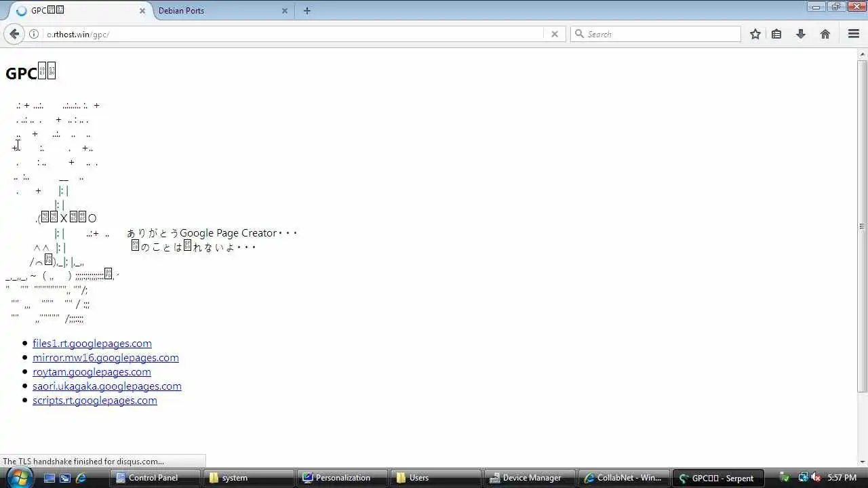
Task: Open mirror.mw16.googlepages.com link
Action: pyautogui.click(x=106, y=358)
